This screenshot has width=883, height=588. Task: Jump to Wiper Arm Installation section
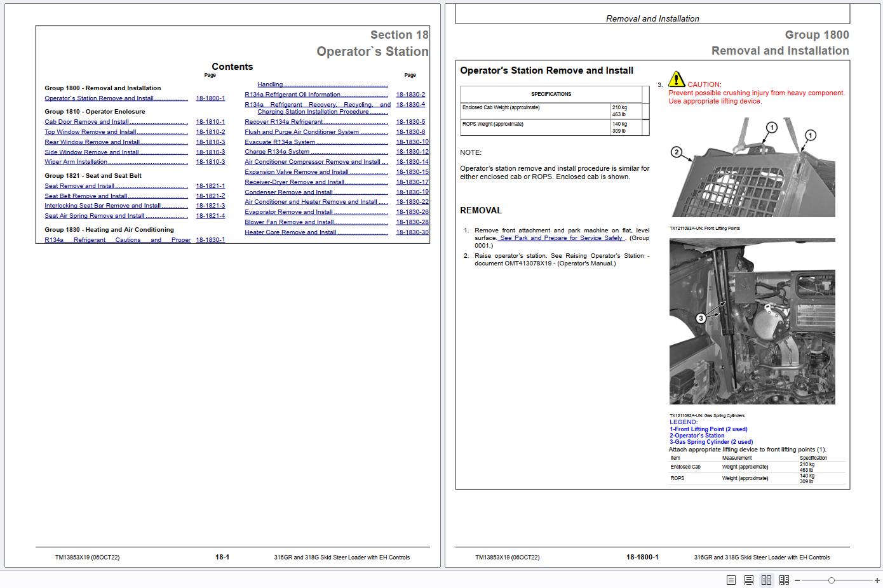tap(76, 162)
